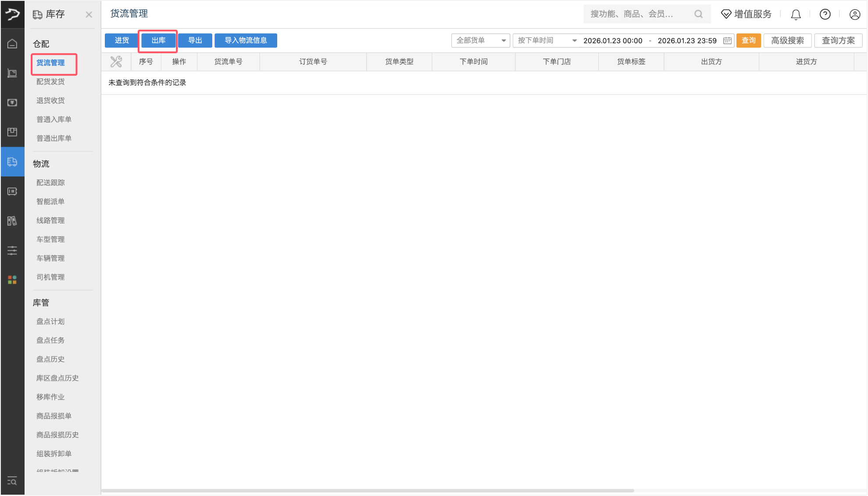
Task: Click the magnifier icon in search box
Action: tap(698, 14)
